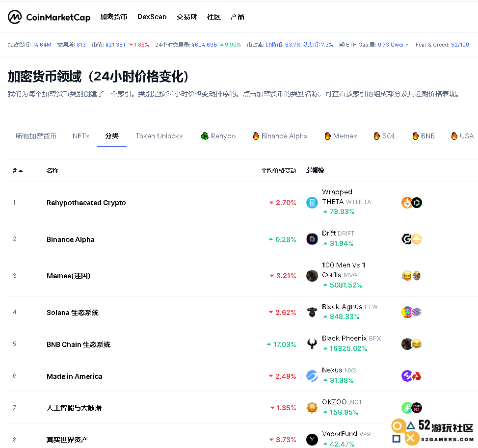Click gainer icons in Rehypothecated Crypto row

pos(412,202)
